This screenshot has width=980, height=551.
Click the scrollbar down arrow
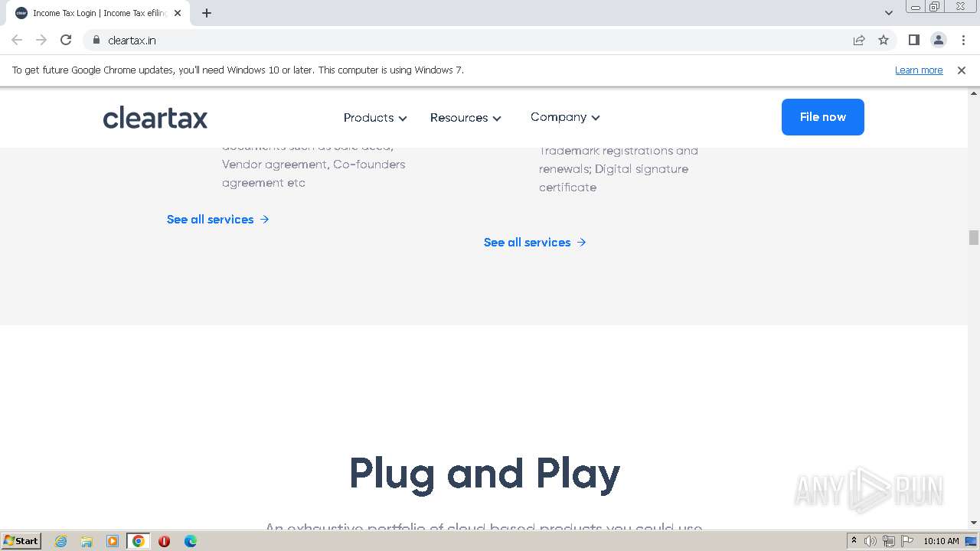coord(973,523)
